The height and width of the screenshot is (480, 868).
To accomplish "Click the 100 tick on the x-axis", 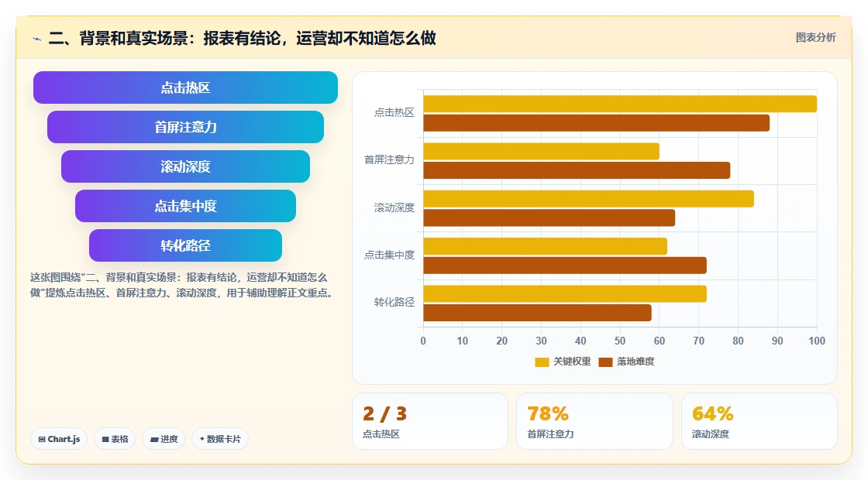I will click(817, 341).
